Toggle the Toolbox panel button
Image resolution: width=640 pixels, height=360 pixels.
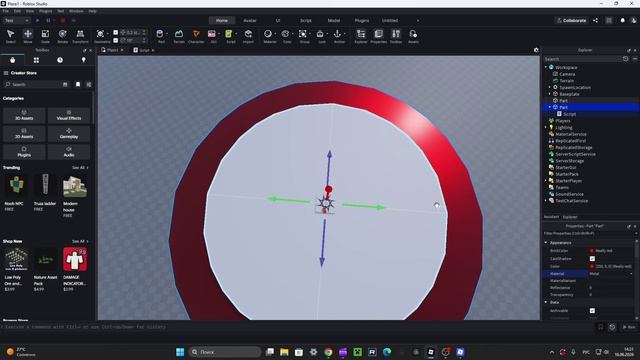click(x=396, y=36)
